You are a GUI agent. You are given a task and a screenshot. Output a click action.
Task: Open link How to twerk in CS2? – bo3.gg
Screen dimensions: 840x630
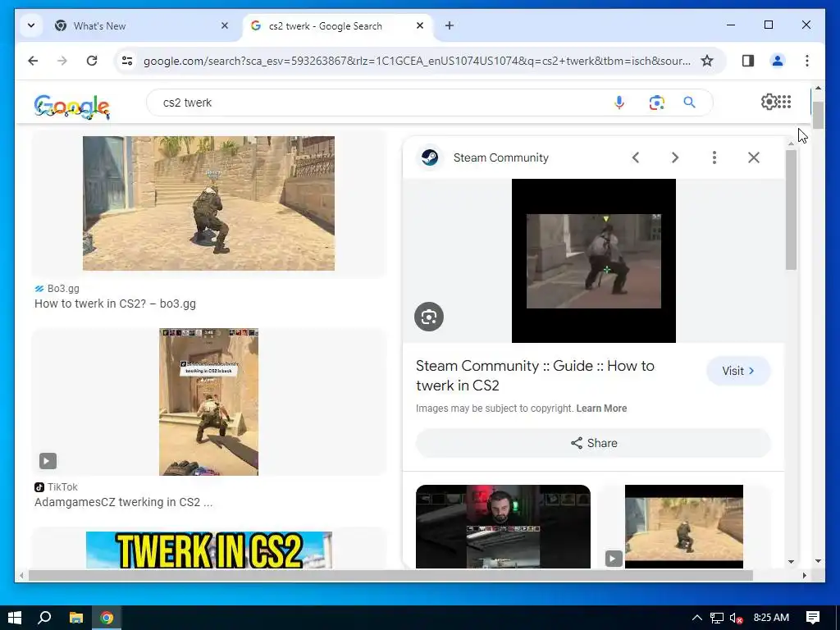click(x=115, y=304)
